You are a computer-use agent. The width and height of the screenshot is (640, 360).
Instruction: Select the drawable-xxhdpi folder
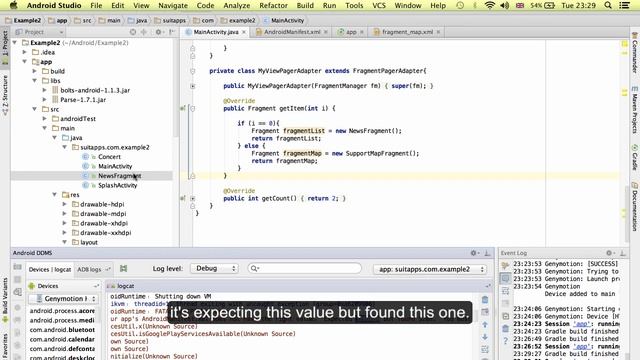pyautogui.click(x=105, y=233)
